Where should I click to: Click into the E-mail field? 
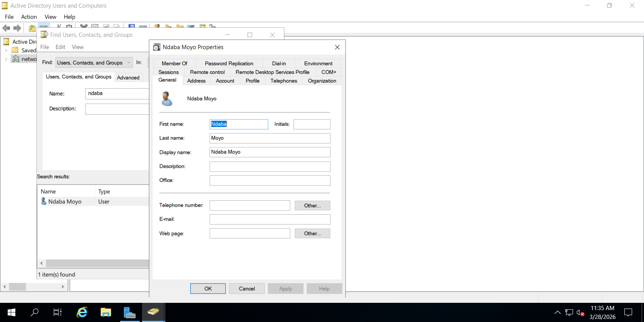[269, 220]
